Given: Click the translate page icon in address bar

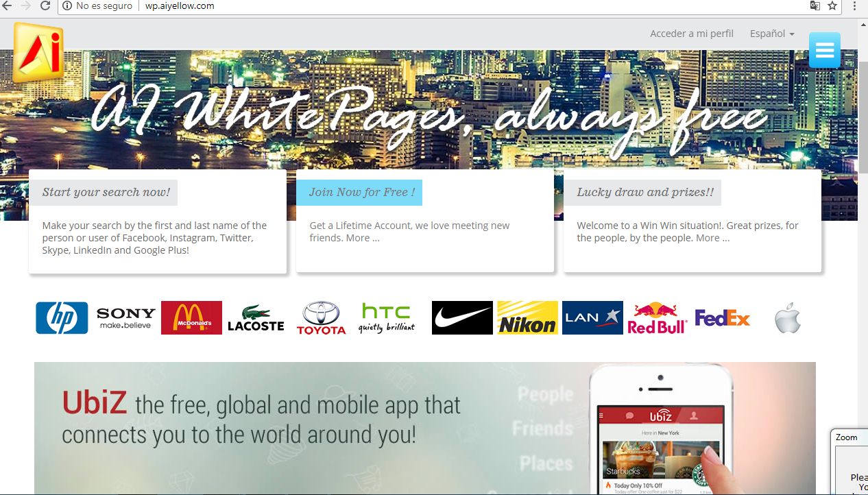Looking at the screenshot, I should coord(815,6).
